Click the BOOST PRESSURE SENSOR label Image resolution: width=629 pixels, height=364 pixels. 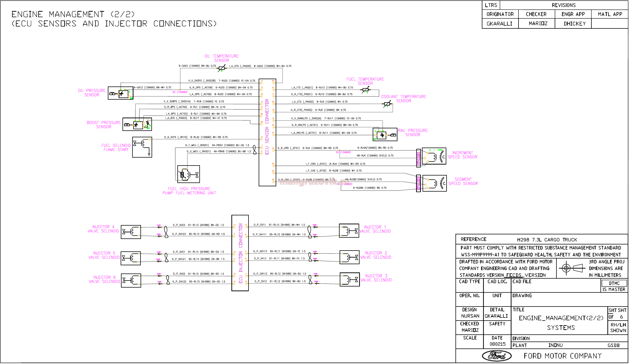[x=104, y=125]
